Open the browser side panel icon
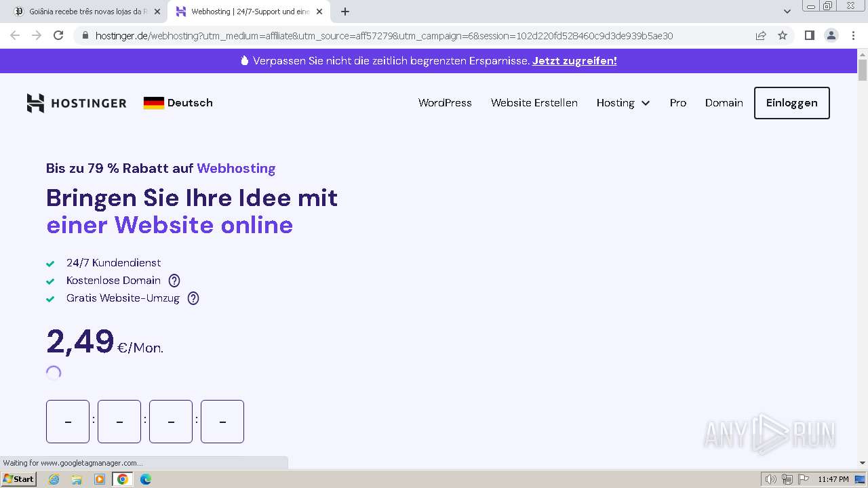 point(809,35)
